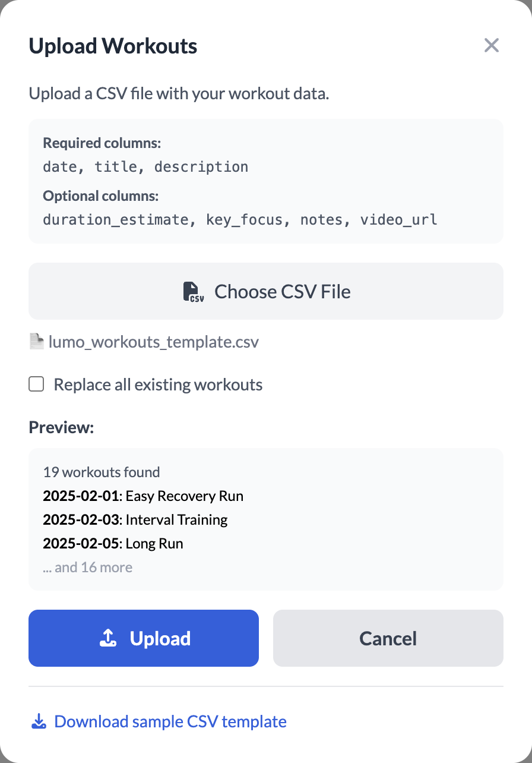
Task: Click the Cancel button
Action: (388, 638)
